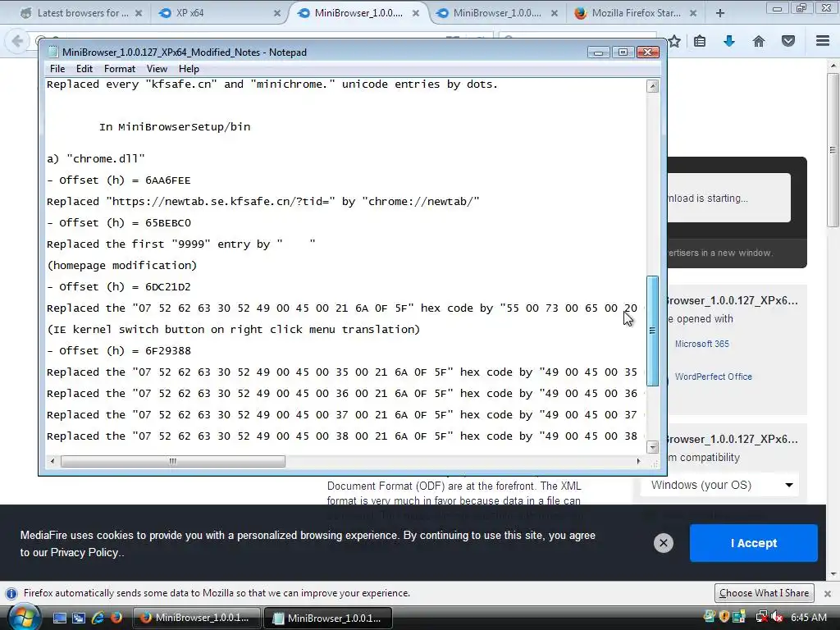The height and width of the screenshot is (630, 840).
Task: Launch Firefox from quick launch icon
Action: (116, 618)
